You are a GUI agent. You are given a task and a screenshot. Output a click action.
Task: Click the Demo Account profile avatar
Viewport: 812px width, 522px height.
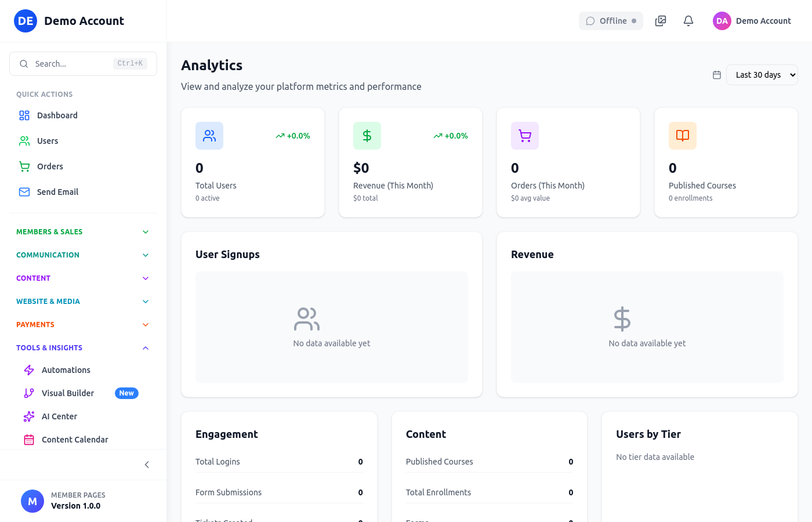point(722,20)
